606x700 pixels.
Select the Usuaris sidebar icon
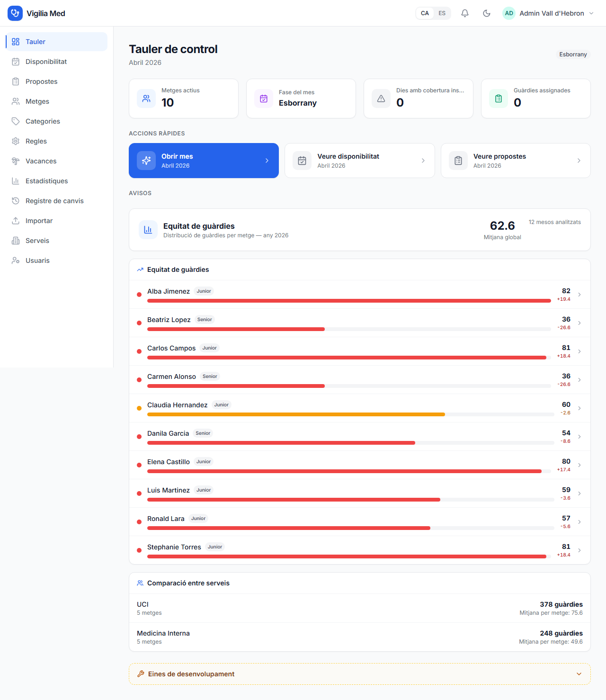(16, 260)
